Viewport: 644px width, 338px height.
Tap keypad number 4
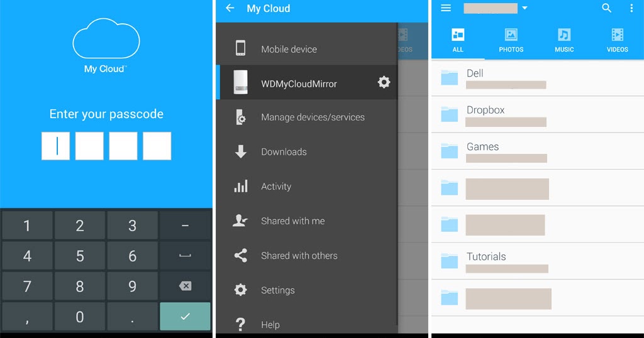pos(27,256)
